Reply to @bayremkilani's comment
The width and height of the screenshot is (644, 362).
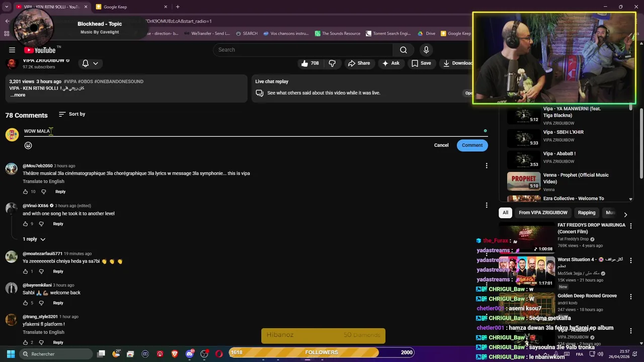[58, 303]
